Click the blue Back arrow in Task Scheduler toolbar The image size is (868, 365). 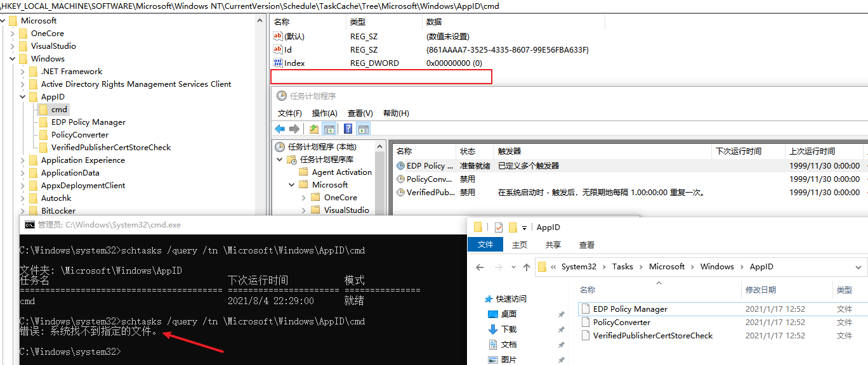[x=280, y=129]
